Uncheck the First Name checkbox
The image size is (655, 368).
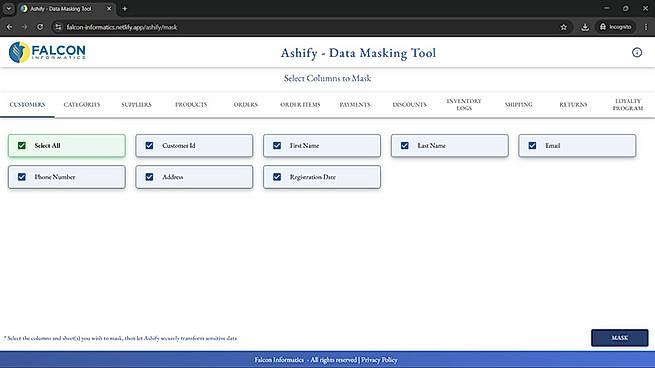[277, 145]
